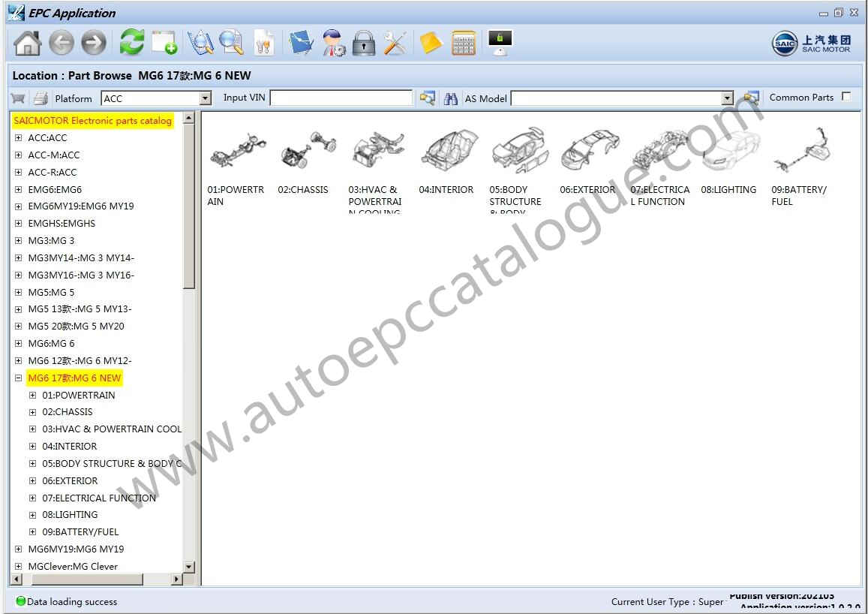The width and height of the screenshot is (868, 614).
Task: Click the printer icon beside Platform
Action: coord(41,98)
